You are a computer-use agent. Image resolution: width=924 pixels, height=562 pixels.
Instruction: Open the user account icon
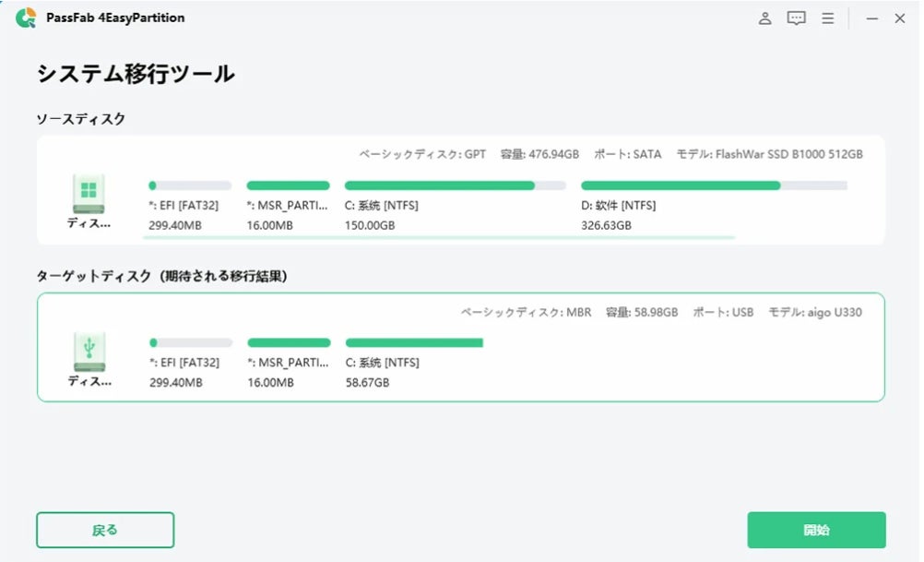coord(764,18)
